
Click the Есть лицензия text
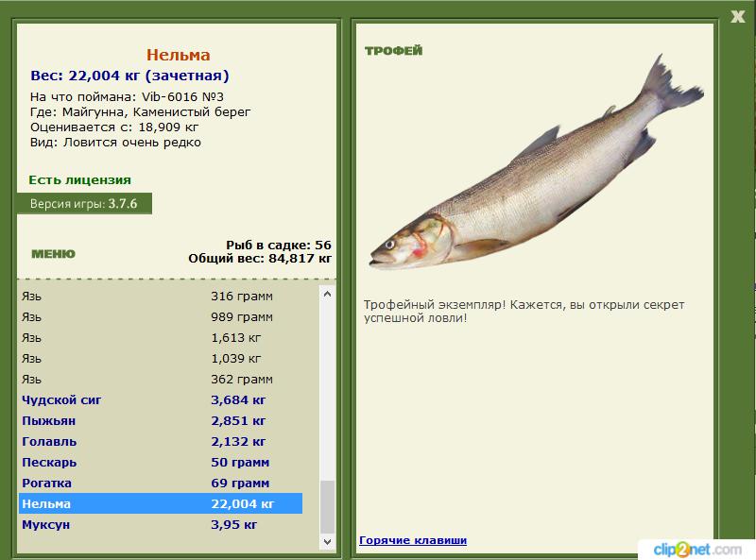coord(80,179)
